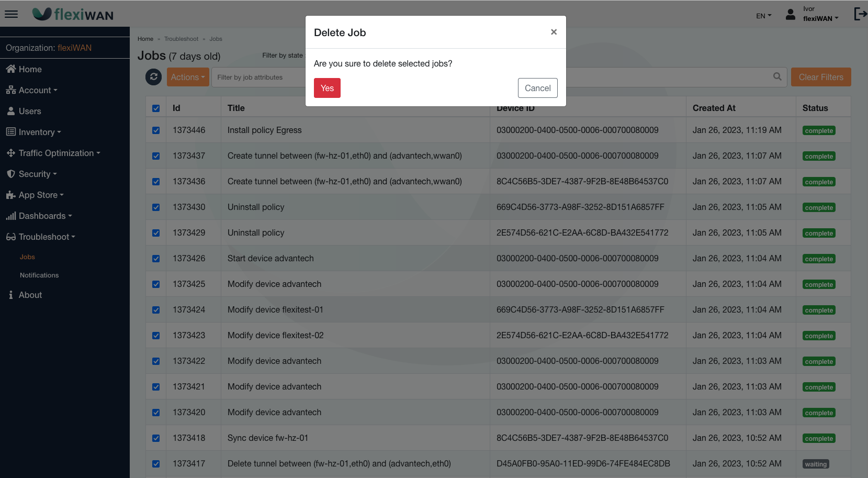Expand Traffic Optimization sidebar menu
Viewport: 868px width, 478px height.
(56, 153)
